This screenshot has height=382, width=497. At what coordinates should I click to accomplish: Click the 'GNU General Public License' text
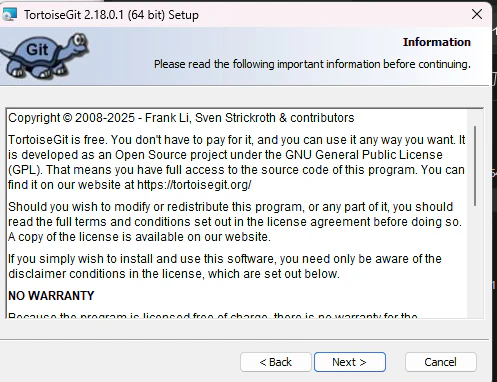[x=364, y=155]
